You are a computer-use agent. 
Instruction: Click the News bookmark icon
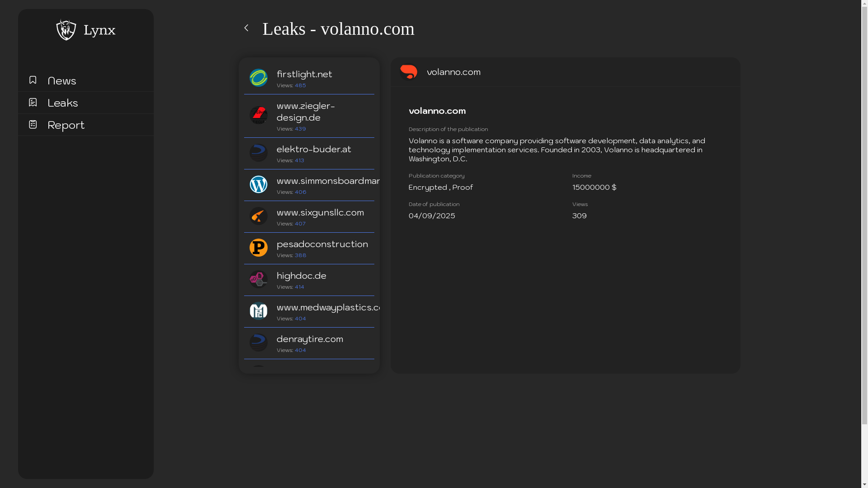click(33, 80)
